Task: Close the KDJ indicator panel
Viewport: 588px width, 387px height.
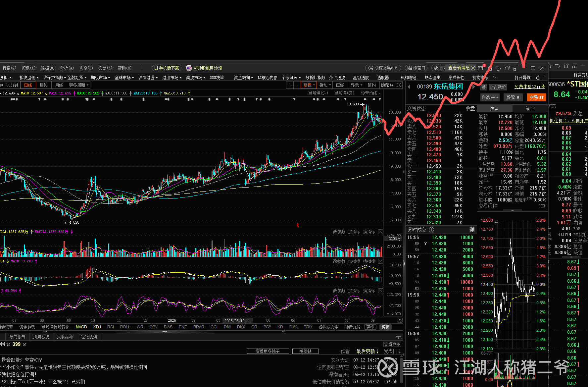Action: click(x=381, y=291)
